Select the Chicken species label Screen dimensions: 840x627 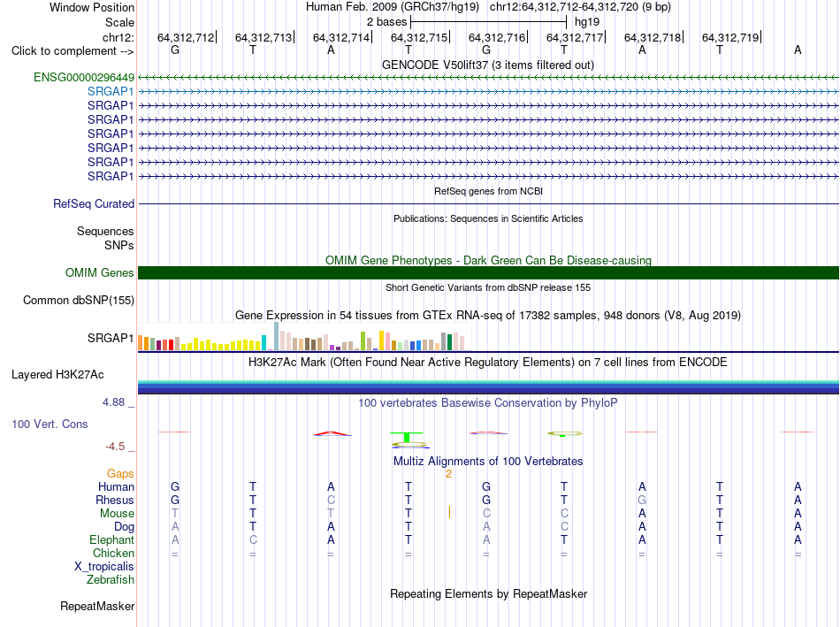pos(113,553)
